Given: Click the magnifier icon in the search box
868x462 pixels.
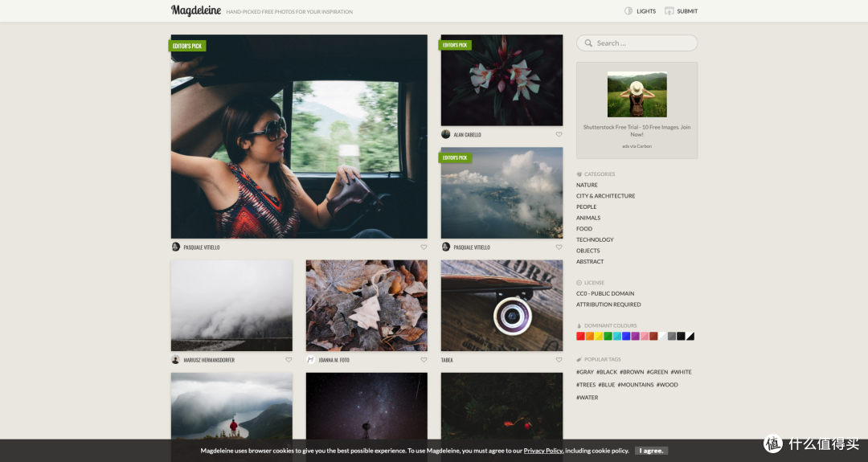Looking at the screenshot, I should [588, 43].
